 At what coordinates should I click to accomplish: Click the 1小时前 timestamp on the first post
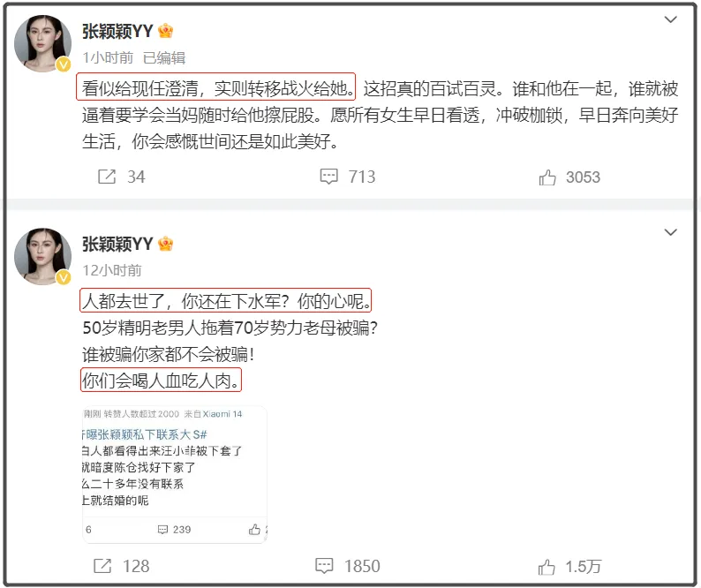click(108, 57)
